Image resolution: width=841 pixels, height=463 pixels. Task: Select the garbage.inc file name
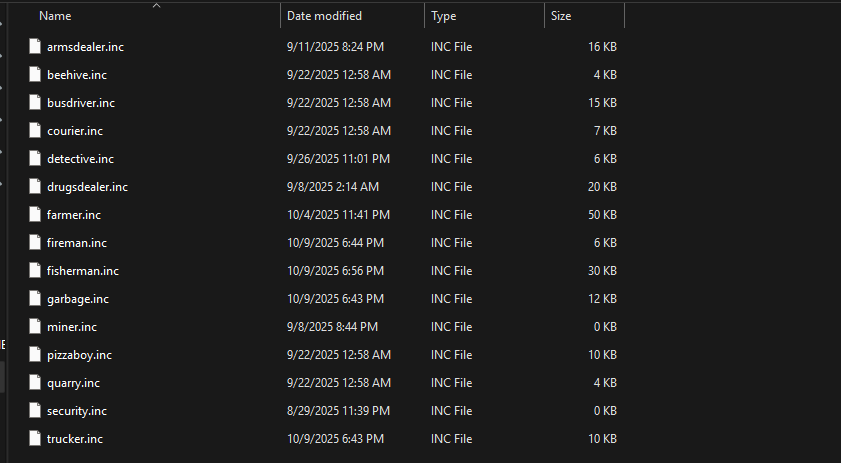(x=78, y=299)
